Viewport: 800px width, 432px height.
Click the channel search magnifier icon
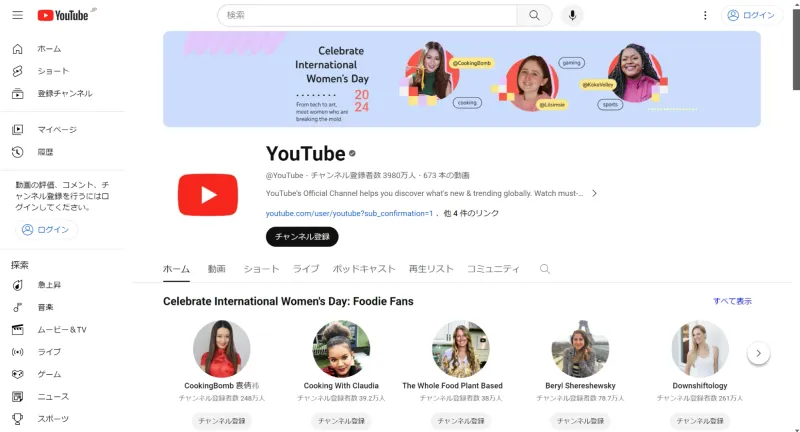[545, 269]
